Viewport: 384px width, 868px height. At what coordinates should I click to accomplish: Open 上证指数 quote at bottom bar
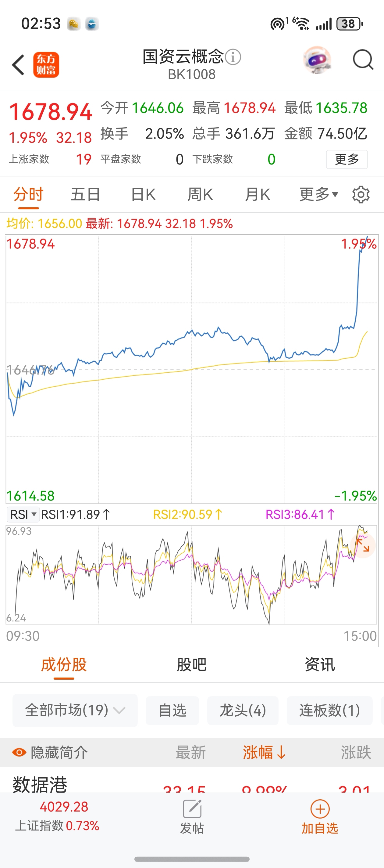57,816
